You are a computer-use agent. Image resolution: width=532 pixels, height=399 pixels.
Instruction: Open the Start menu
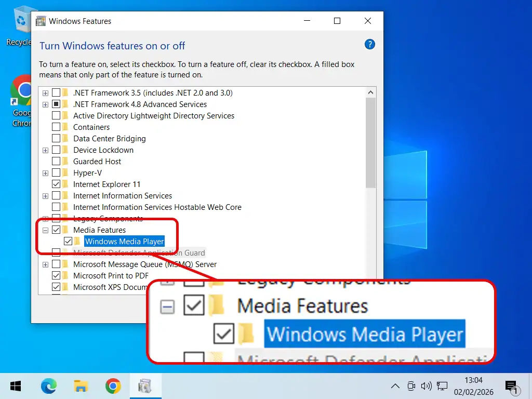15,386
